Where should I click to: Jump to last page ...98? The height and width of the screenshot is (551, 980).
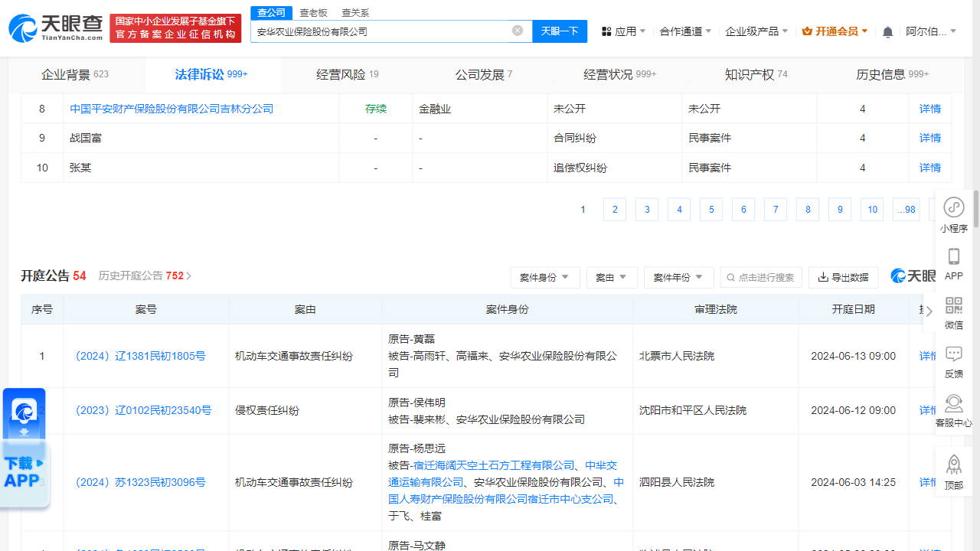pyautogui.click(x=907, y=210)
